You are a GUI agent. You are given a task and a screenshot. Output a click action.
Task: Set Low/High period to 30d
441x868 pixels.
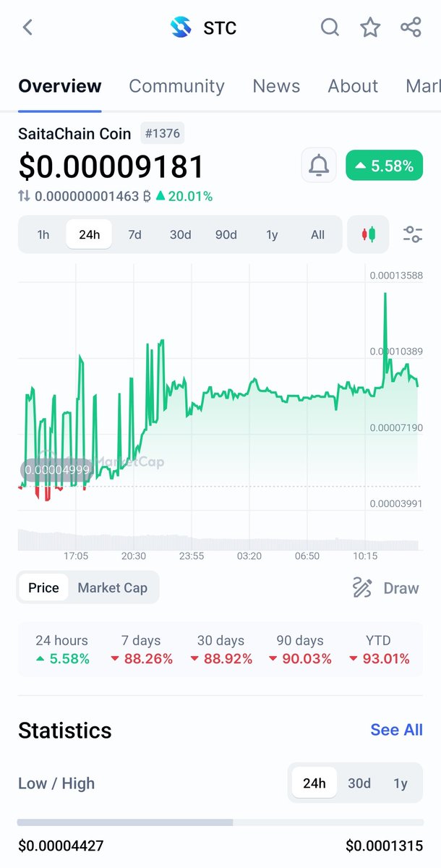pyautogui.click(x=359, y=783)
